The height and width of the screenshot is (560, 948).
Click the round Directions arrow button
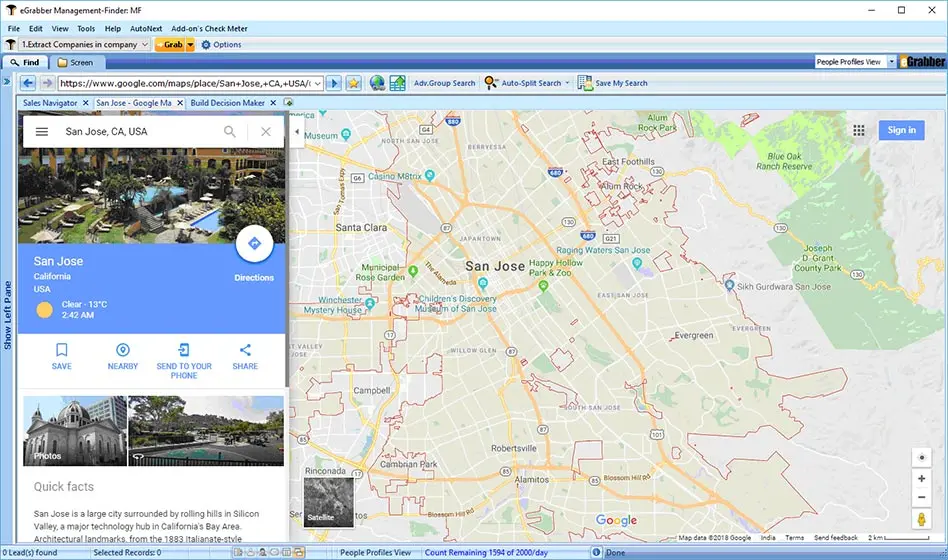(x=255, y=244)
